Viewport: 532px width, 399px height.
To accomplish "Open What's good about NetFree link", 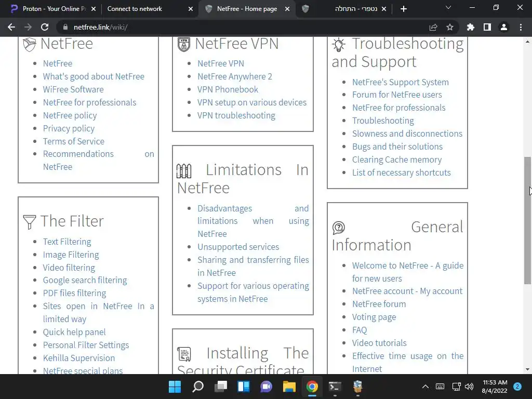I will [x=94, y=76].
